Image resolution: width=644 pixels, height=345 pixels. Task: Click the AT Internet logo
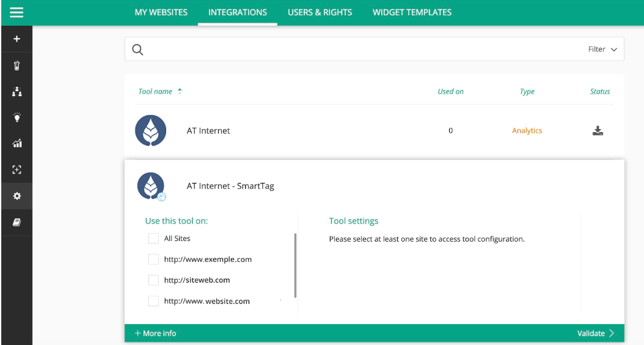(151, 130)
